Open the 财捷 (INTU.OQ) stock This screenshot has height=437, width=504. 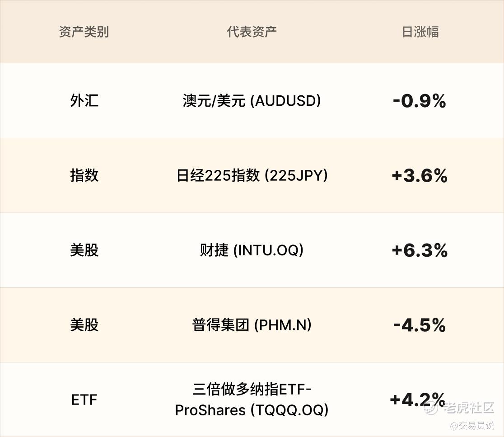(x=252, y=250)
